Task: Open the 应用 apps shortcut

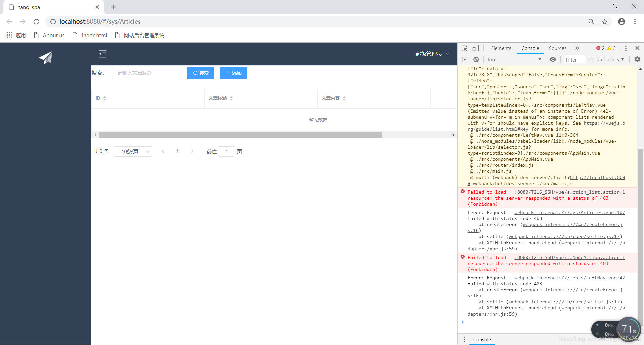Action: pyautogui.click(x=16, y=35)
